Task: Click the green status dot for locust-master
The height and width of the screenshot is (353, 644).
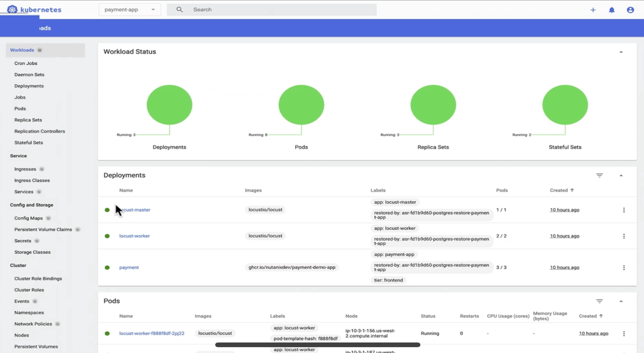Action: [107, 210]
